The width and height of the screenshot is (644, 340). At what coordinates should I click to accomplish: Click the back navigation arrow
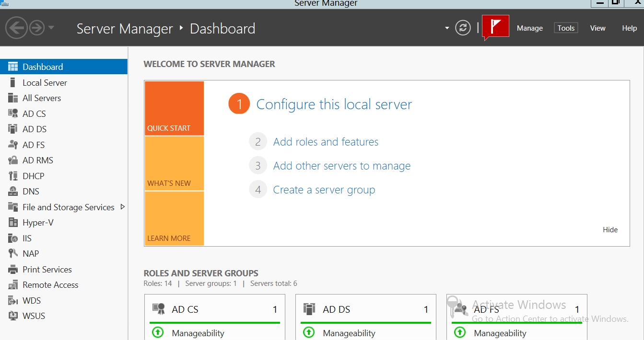click(x=16, y=28)
